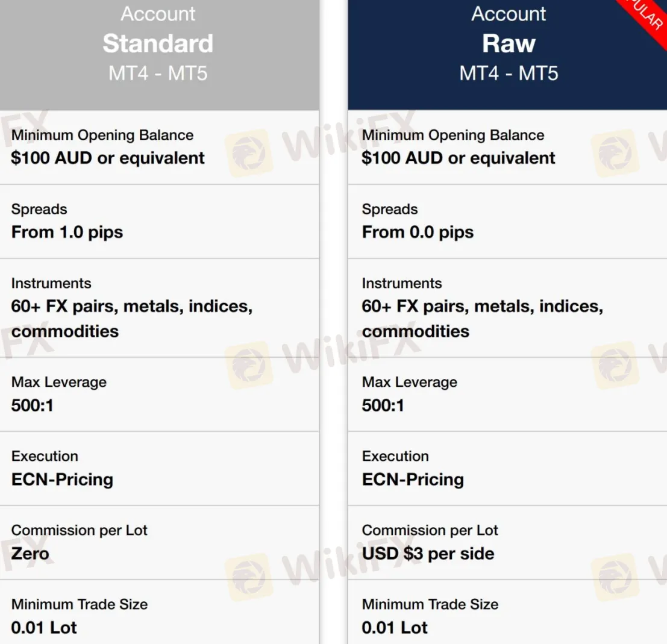
Task: Select the Raw account header
Action: (x=507, y=55)
